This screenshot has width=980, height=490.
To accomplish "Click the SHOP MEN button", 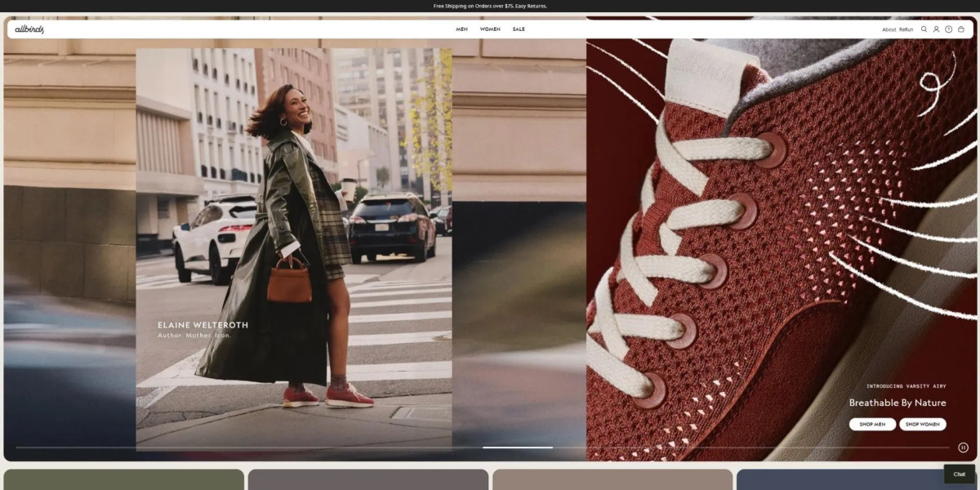I will pyautogui.click(x=872, y=425).
